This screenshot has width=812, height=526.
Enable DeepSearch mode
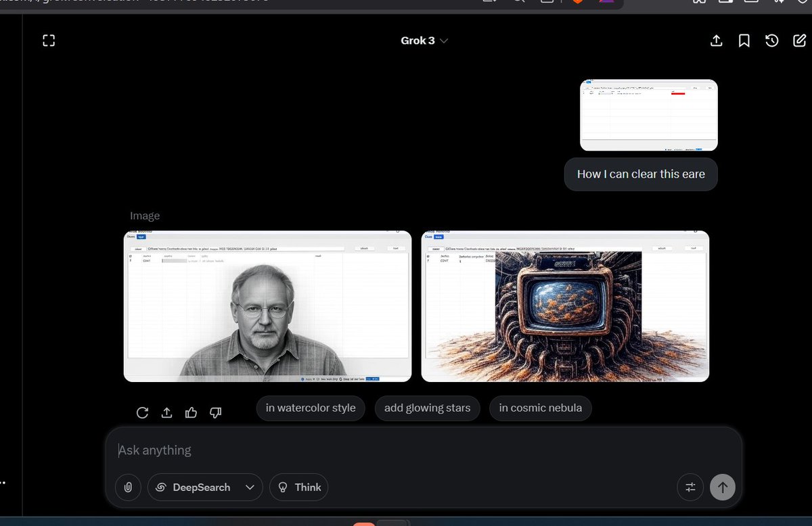point(194,487)
